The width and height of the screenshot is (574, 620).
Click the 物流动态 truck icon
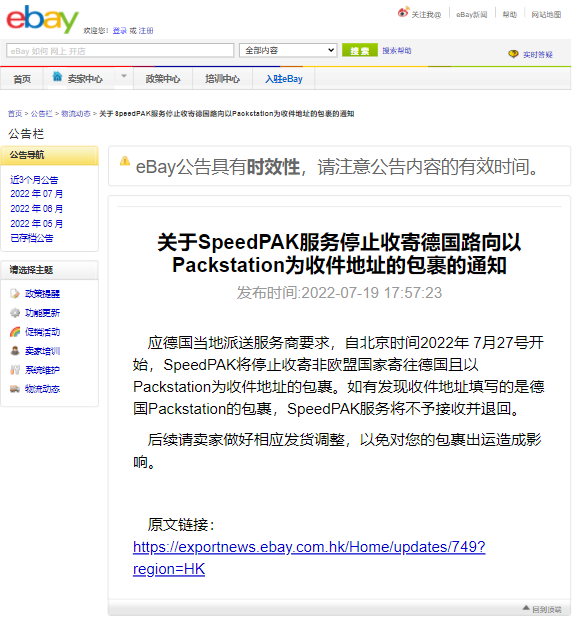coord(15,389)
